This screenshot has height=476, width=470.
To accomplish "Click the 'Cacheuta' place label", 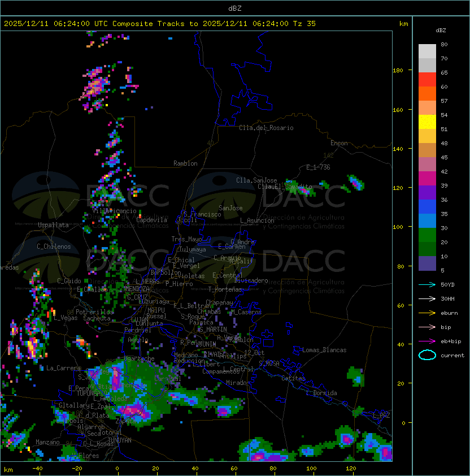I will [x=97, y=318].
